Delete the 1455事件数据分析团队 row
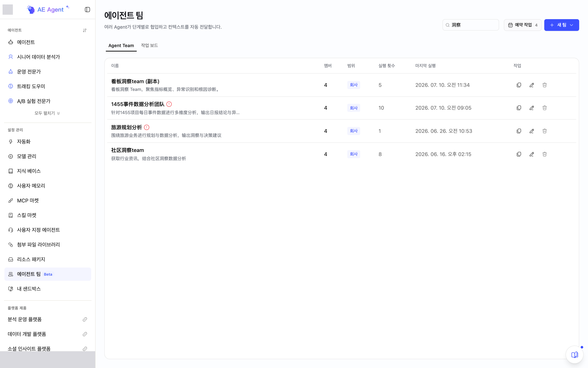588x368 pixels. pos(544,108)
